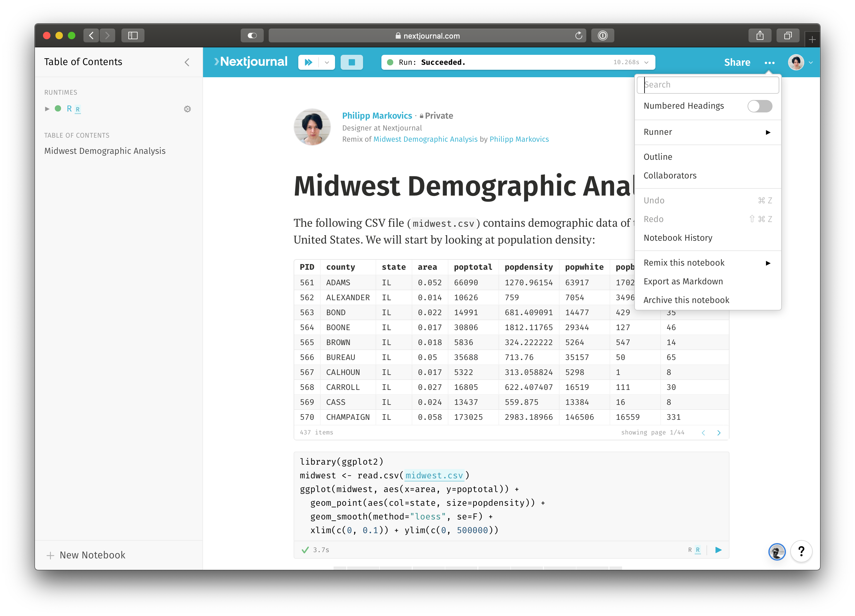Click the Safari forward button

(x=107, y=36)
